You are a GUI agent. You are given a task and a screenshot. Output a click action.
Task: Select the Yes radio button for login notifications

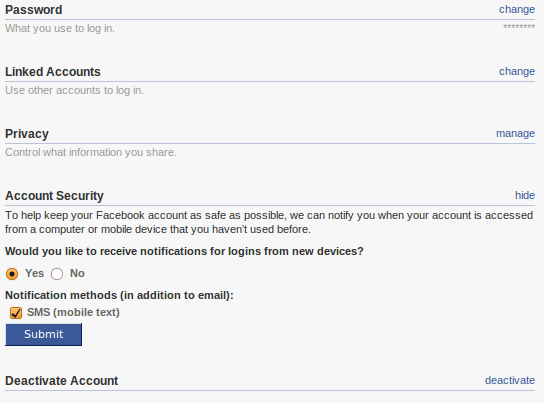tap(12, 274)
